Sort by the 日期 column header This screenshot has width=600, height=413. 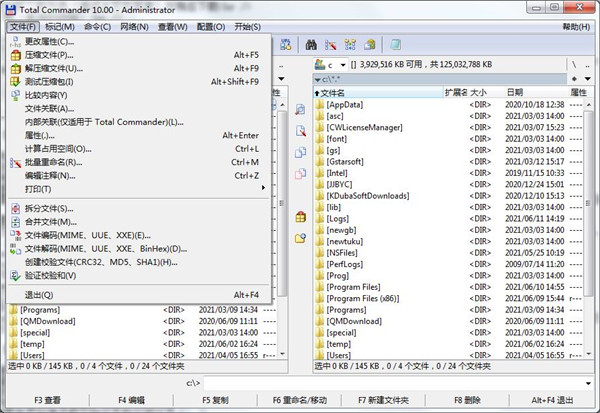[515, 91]
